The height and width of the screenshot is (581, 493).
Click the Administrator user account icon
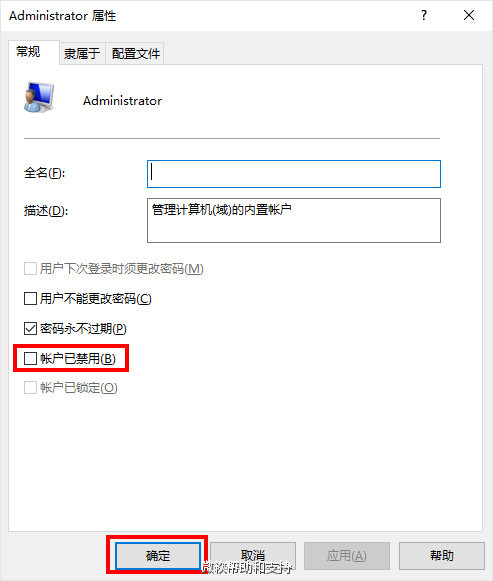39,97
